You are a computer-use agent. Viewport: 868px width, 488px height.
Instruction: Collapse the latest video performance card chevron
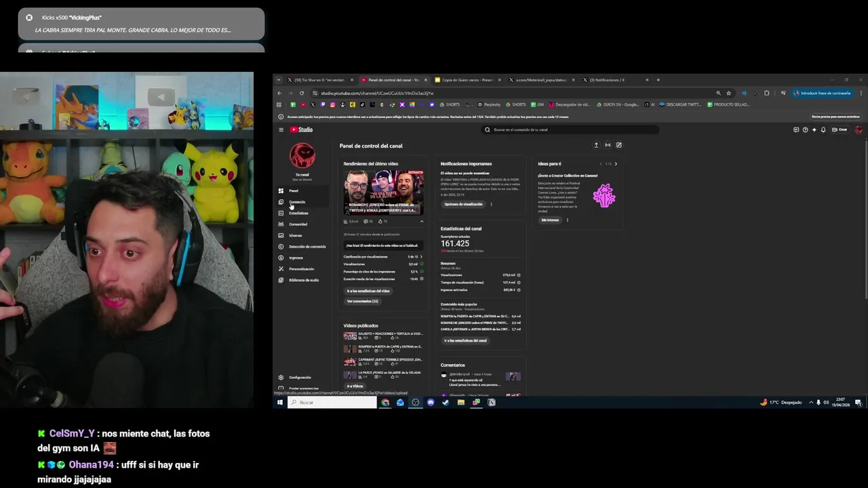click(x=421, y=221)
